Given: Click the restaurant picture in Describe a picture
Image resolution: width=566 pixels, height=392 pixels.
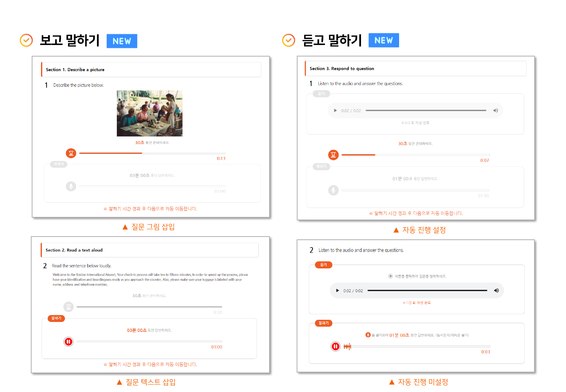Looking at the screenshot, I should pyautogui.click(x=149, y=113).
